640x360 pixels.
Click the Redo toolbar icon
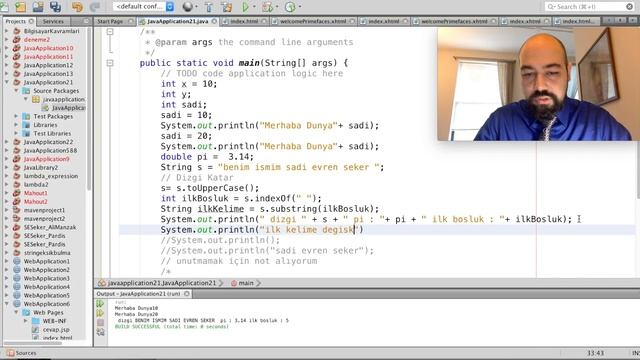(x=95, y=7)
